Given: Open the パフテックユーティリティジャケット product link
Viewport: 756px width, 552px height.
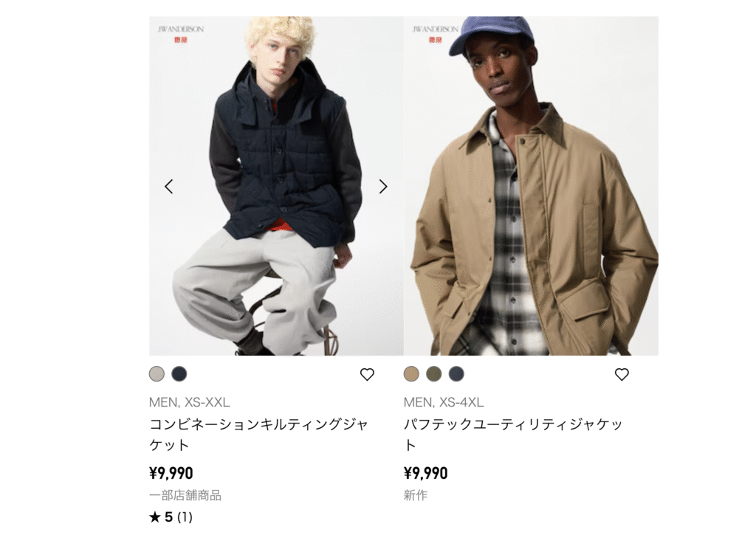Looking at the screenshot, I should 514,435.
